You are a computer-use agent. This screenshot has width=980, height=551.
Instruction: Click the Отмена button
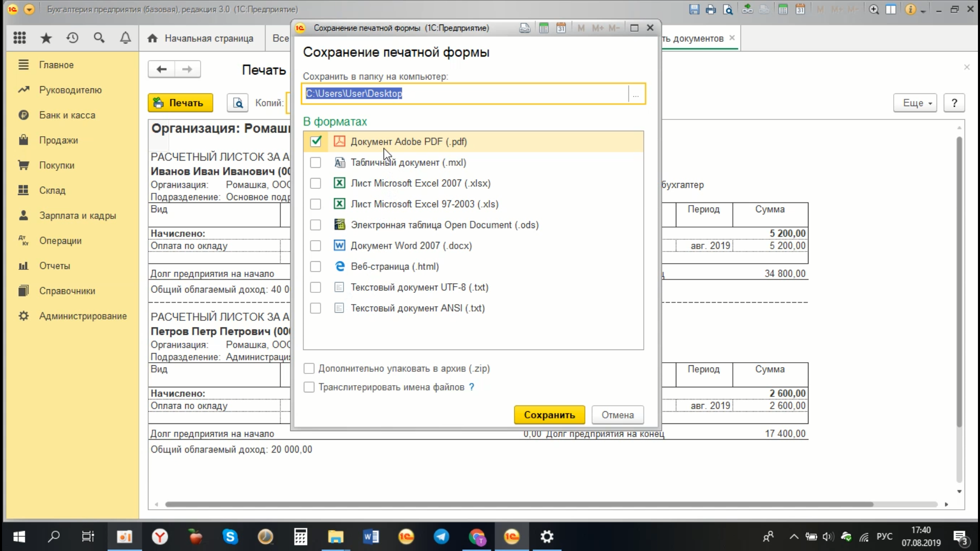pyautogui.click(x=618, y=415)
